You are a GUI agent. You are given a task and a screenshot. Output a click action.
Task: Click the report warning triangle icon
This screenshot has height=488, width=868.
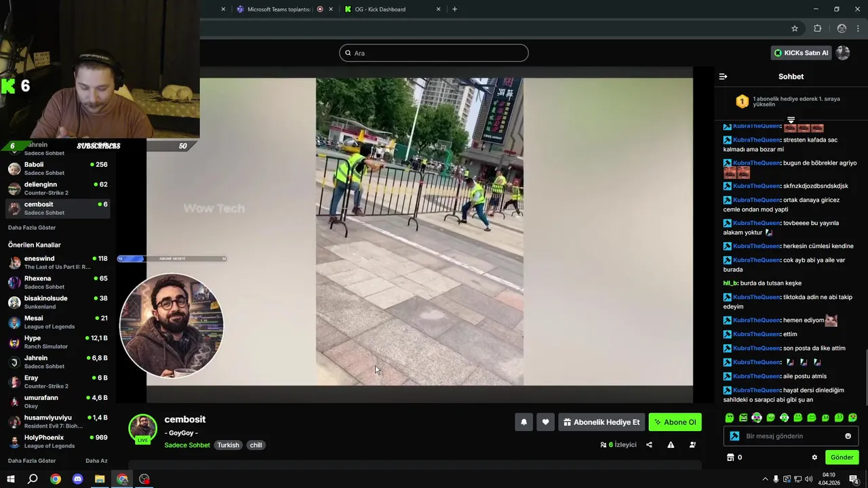[x=671, y=445]
